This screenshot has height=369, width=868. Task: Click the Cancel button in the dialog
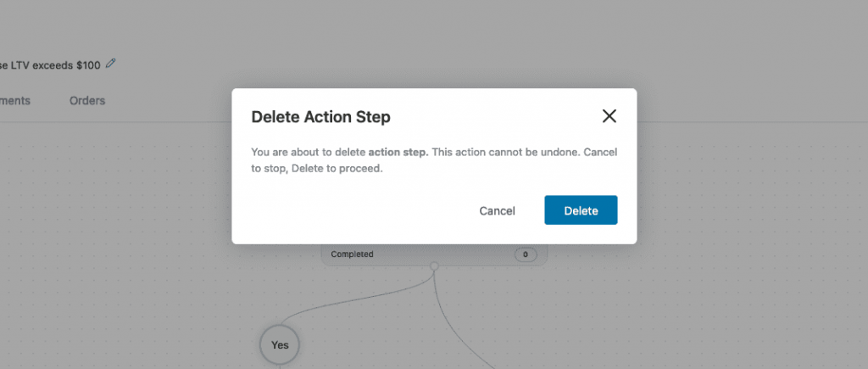pos(497,210)
